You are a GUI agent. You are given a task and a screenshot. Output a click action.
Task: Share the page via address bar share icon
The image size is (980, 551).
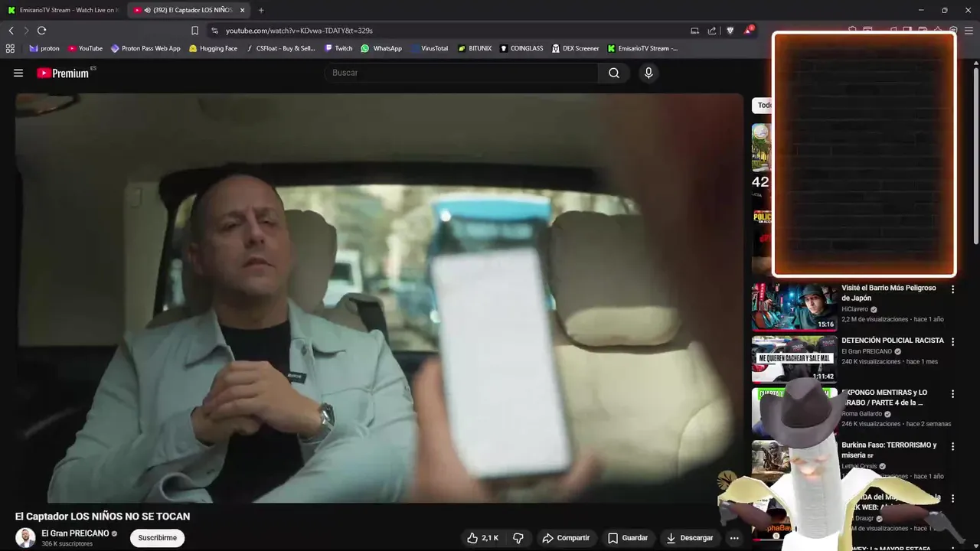click(x=712, y=31)
